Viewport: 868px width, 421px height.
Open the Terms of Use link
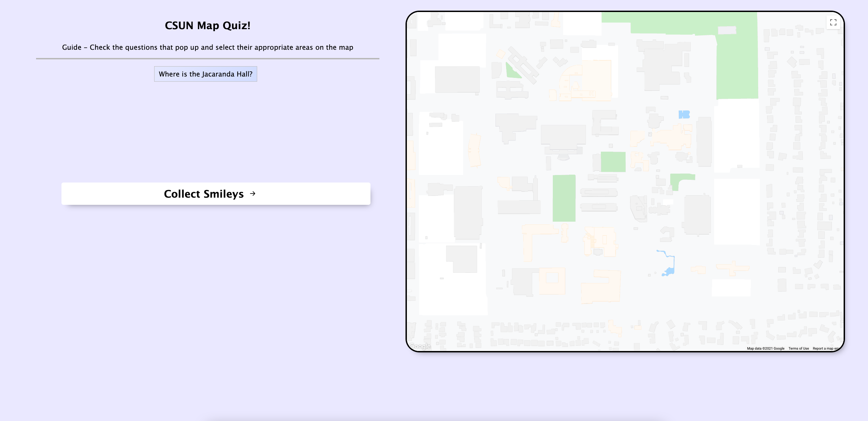[x=798, y=348]
